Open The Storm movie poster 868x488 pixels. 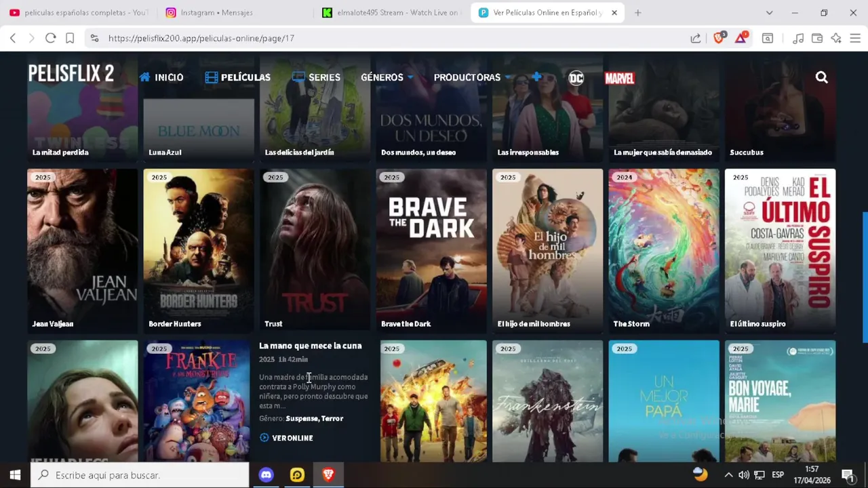(x=664, y=250)
